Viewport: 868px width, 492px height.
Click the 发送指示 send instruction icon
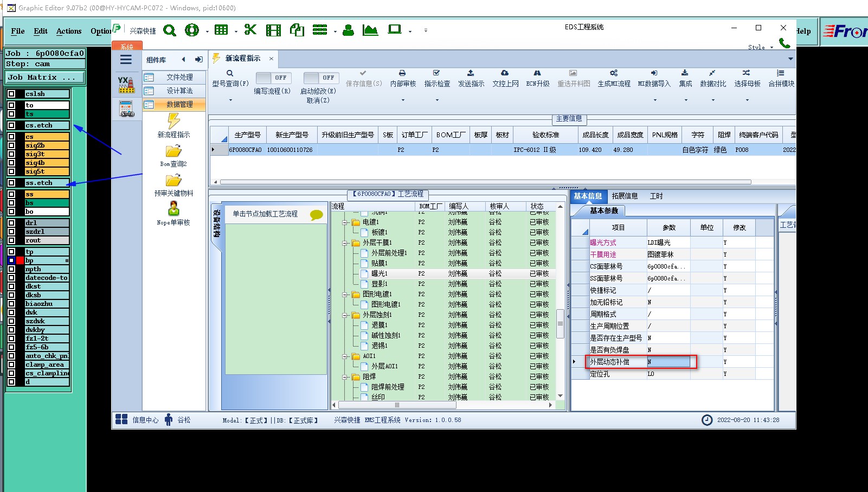click(x=471, y=79)
